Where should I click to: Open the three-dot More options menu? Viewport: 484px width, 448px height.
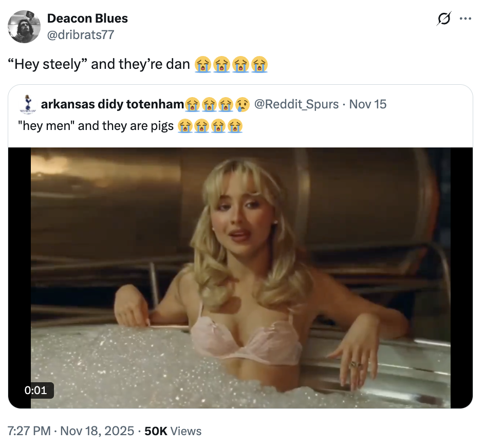(465, 19)
